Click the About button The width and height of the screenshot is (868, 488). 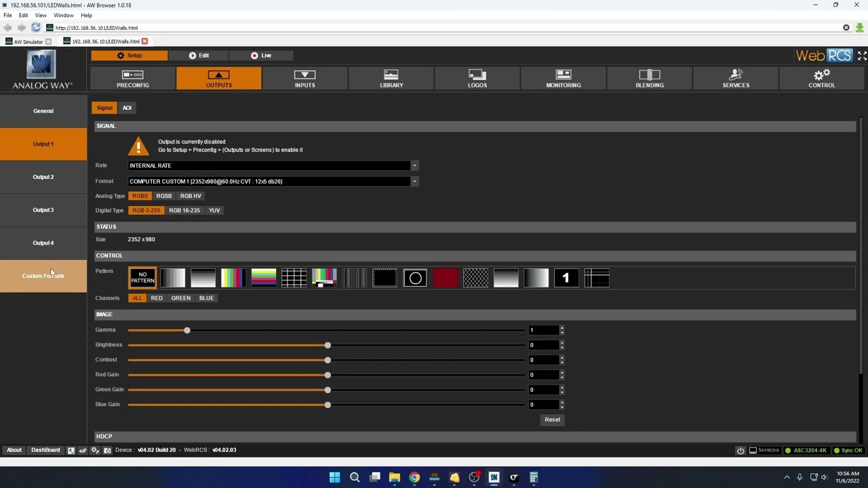14,450
